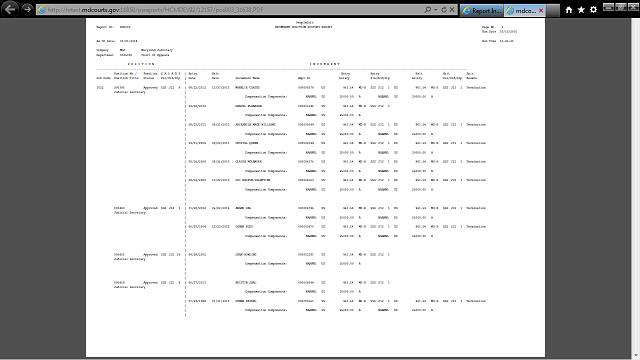This screenshot has height=360, width=640.
Task: Click the Incumbent Name column header
Action: [x=247, y=78]
